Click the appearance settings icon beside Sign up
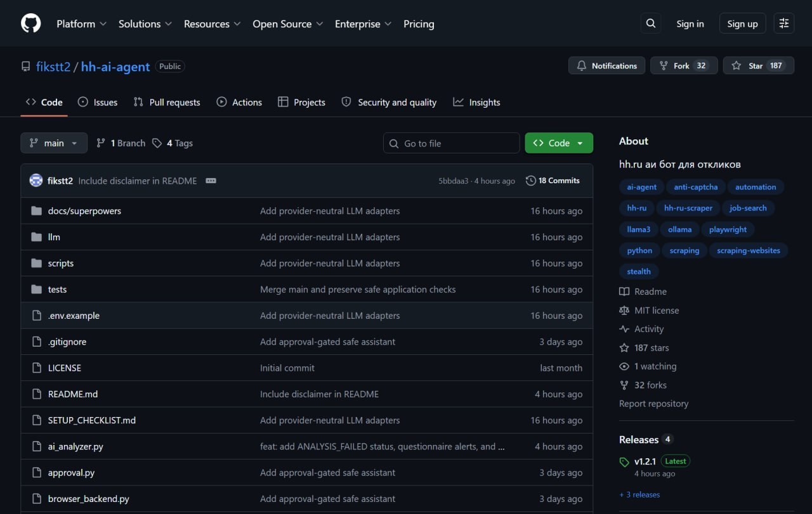The image size is (812, 514). coord(784,23)
